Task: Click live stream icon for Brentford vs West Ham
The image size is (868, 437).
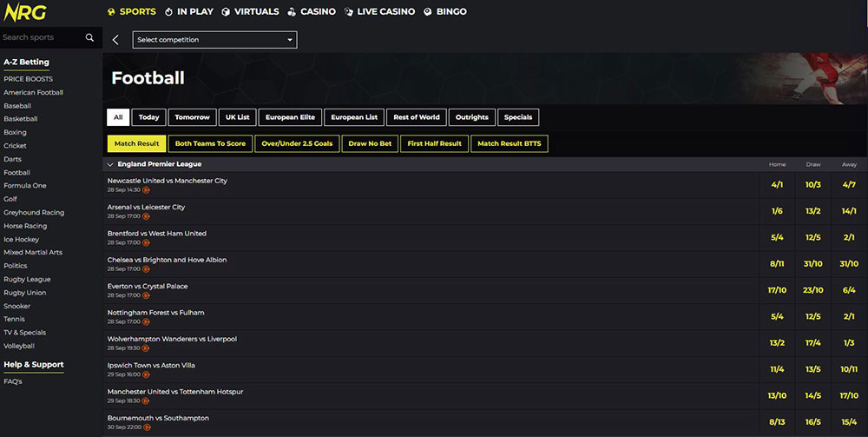Action: tap(146, 242)
